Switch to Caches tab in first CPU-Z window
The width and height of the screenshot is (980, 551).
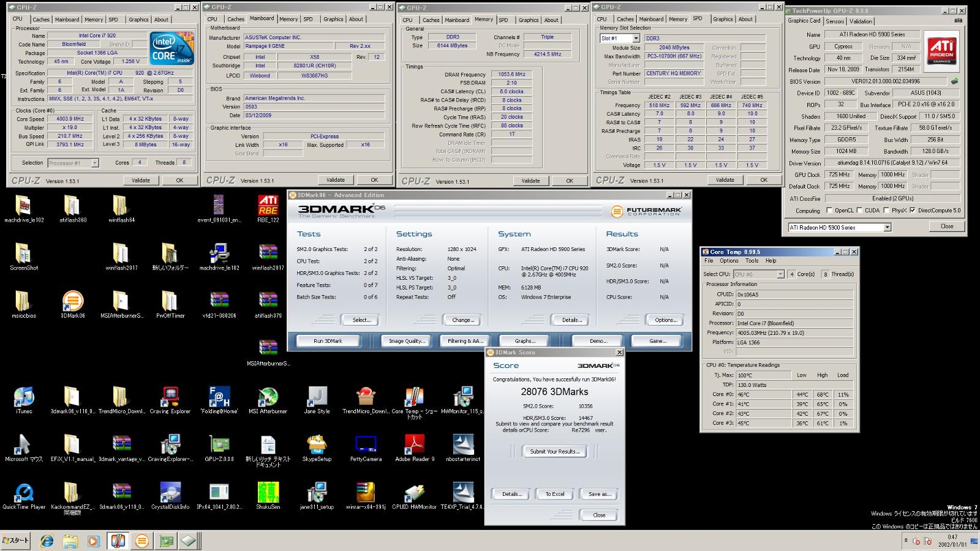point(41,20)
